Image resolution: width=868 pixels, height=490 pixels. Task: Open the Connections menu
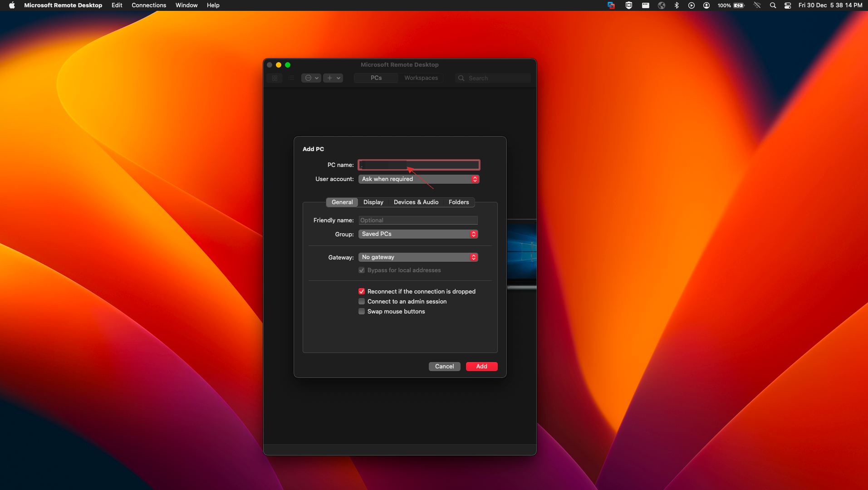coord(149,5)
